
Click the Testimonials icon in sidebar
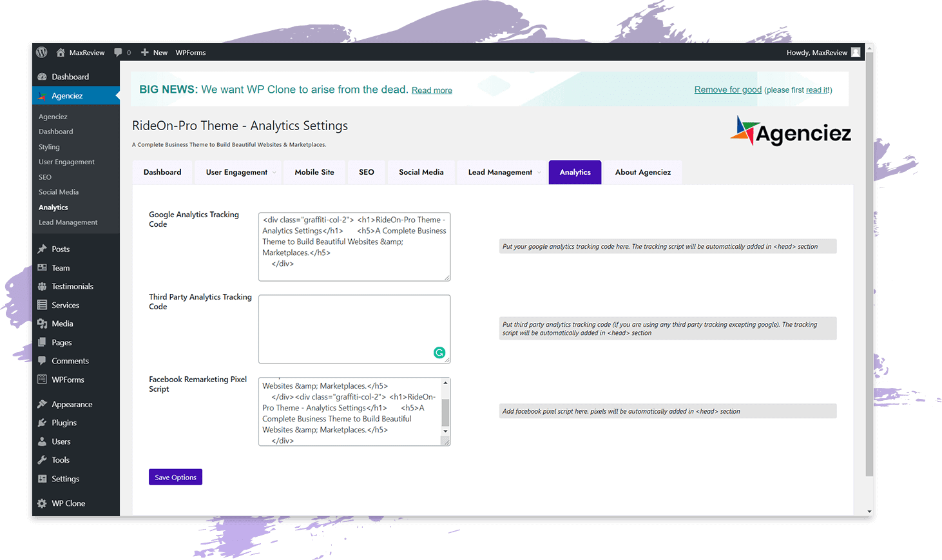pyautogui.click(x=43, y=286)
